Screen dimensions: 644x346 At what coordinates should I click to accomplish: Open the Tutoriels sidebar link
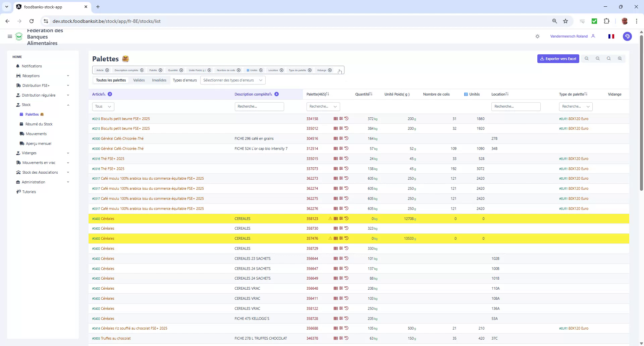point(29,191)
